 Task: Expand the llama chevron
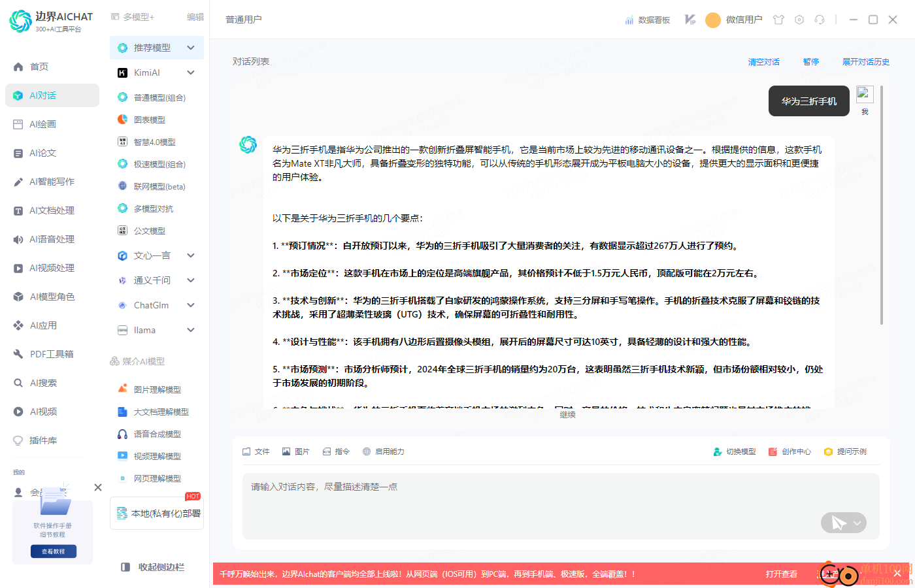click(191, 330)
